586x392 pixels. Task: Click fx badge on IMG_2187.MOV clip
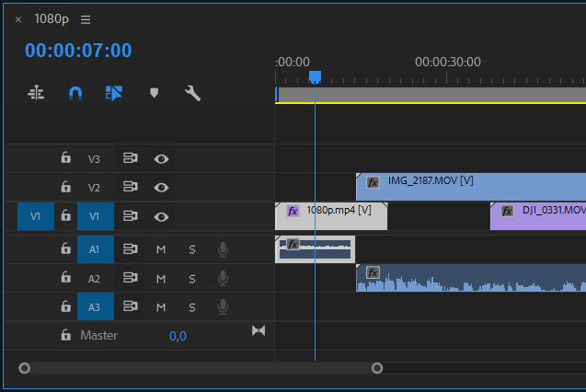[373, 182]
